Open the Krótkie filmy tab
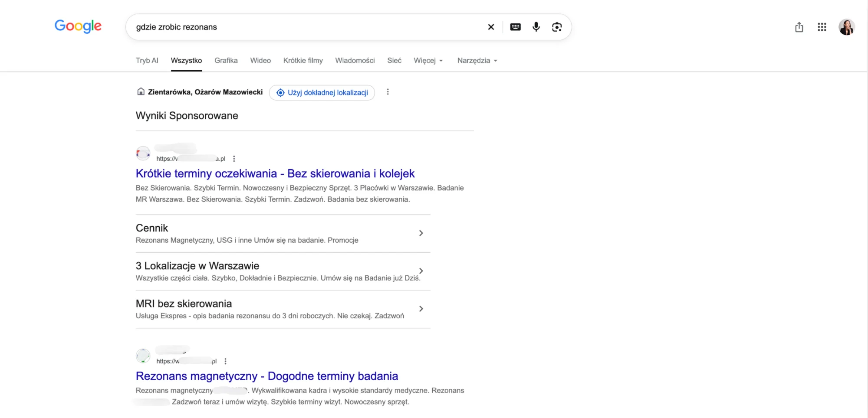Viewport: 868px width, 418px height. pyautogui.click(x=303, y=61)
